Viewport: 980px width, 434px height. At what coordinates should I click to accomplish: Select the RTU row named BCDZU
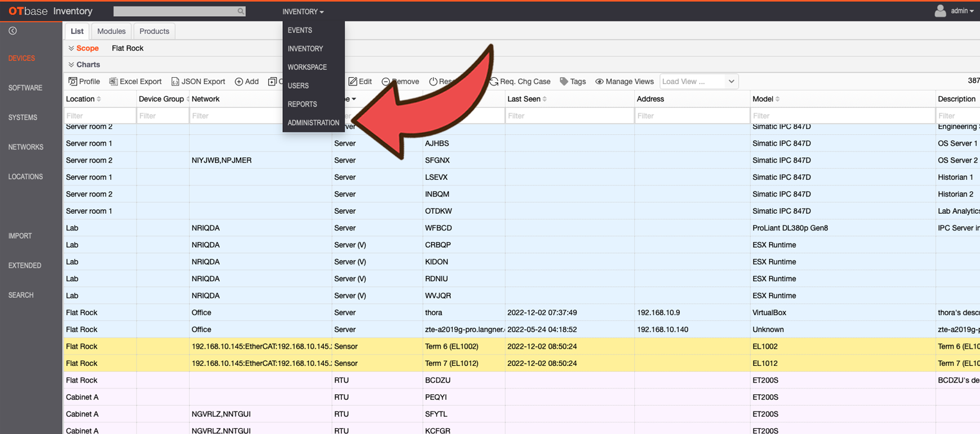click(521, 380)
